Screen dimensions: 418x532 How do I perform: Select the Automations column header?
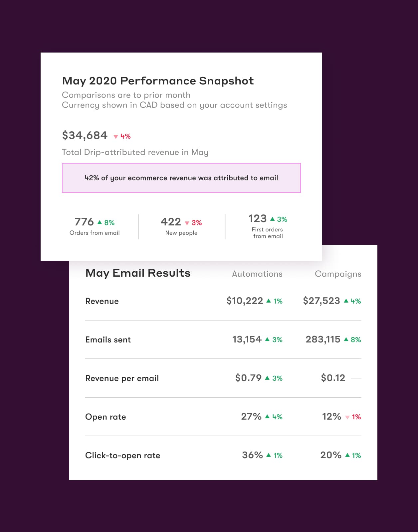pos(257,274)
